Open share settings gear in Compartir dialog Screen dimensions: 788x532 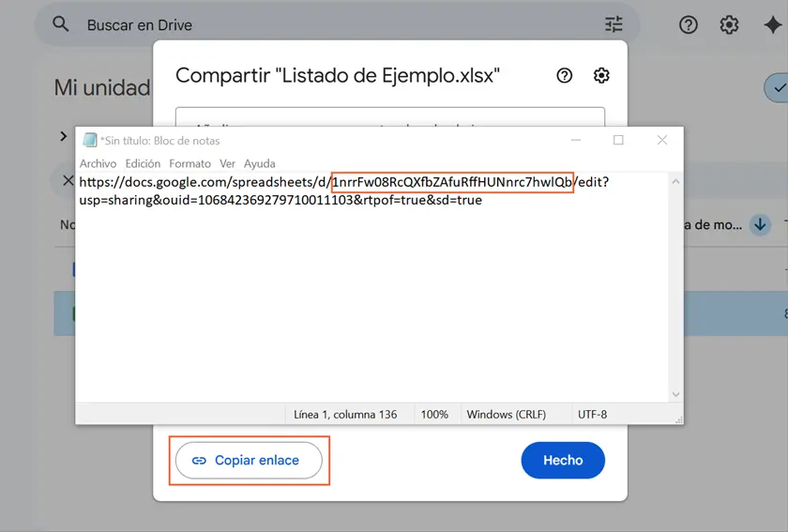point(601,75)
